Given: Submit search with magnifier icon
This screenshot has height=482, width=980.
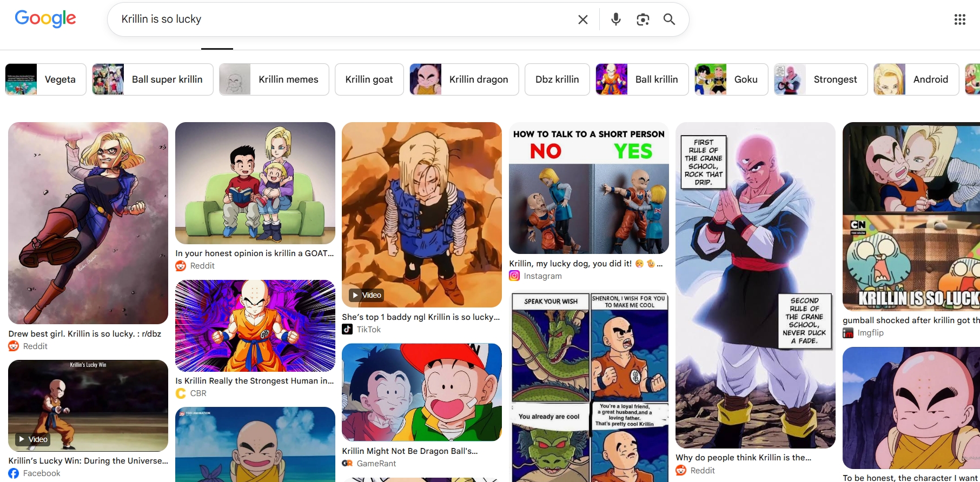Looking at the screenshot, I should tap(669, 19).
